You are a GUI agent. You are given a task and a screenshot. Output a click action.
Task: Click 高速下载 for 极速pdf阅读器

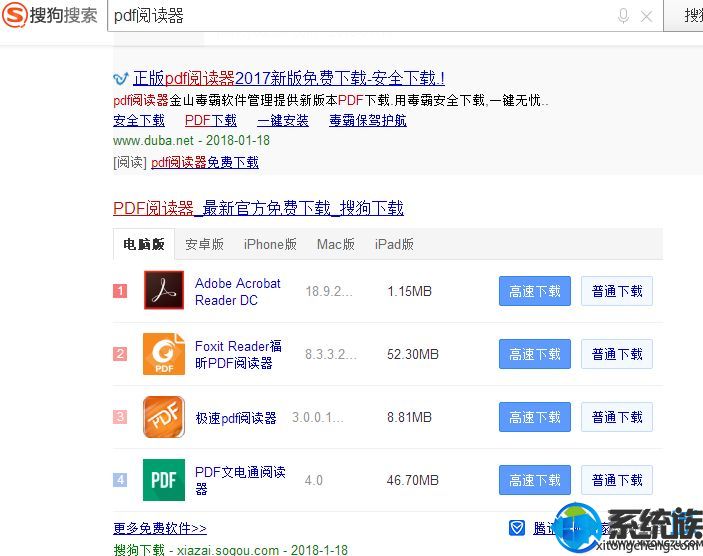point(535,417)
